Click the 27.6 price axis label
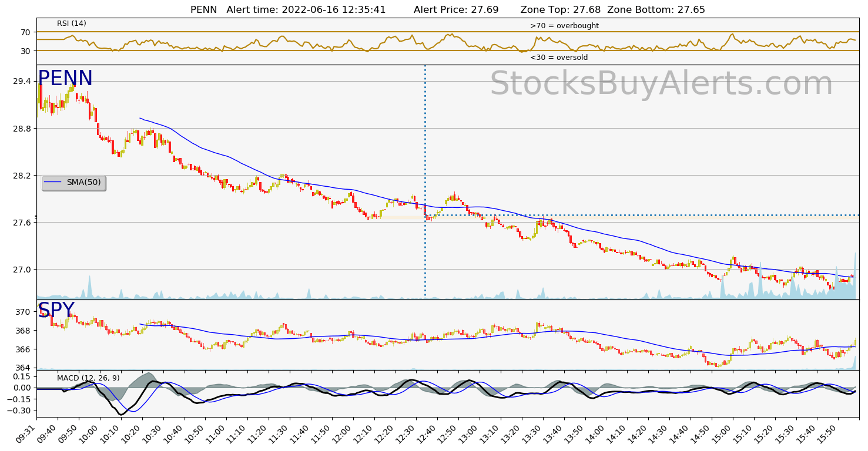 click(x=23, y=222)
